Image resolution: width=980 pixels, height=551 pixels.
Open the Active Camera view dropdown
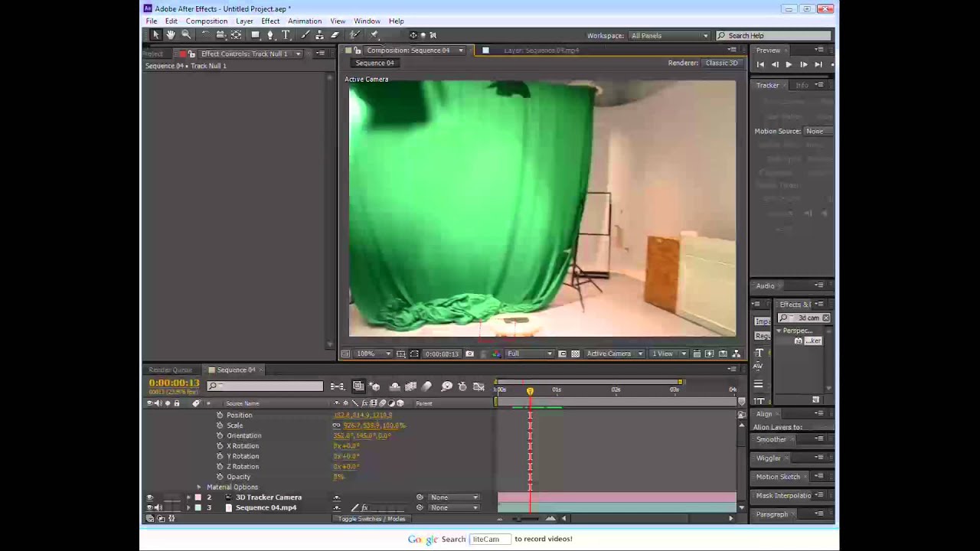click(x=615, y=354)
